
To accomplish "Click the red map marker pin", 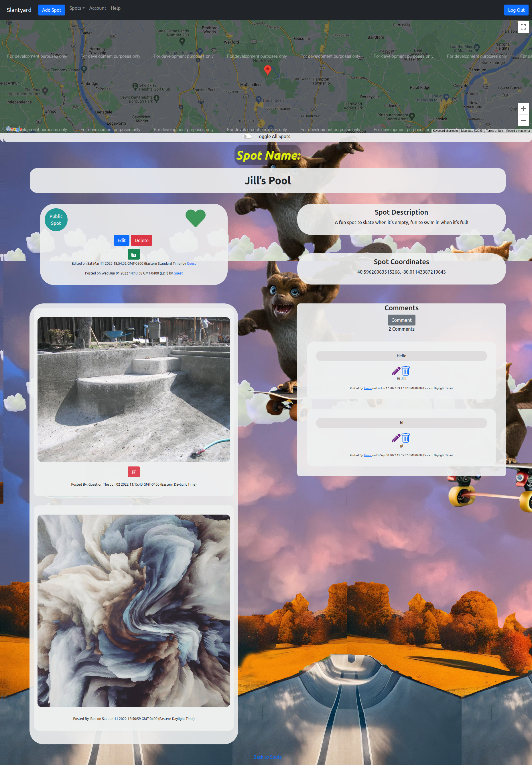I will 267,69.
